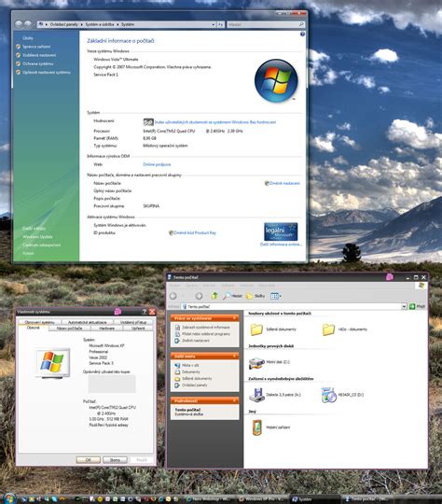Viewport: 442px width, 504px height.
Task: Switch to Název počítače tab
Action: [x=69, y=329]
